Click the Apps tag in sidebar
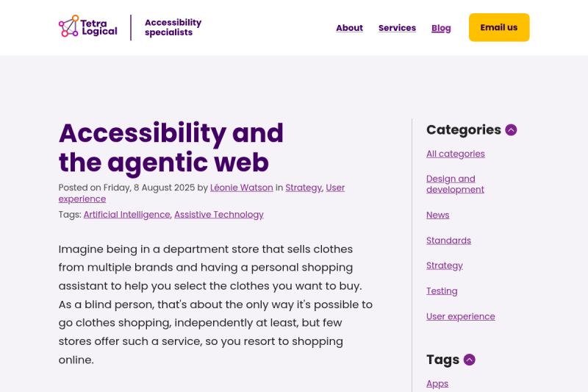 [x=437, y=383]
